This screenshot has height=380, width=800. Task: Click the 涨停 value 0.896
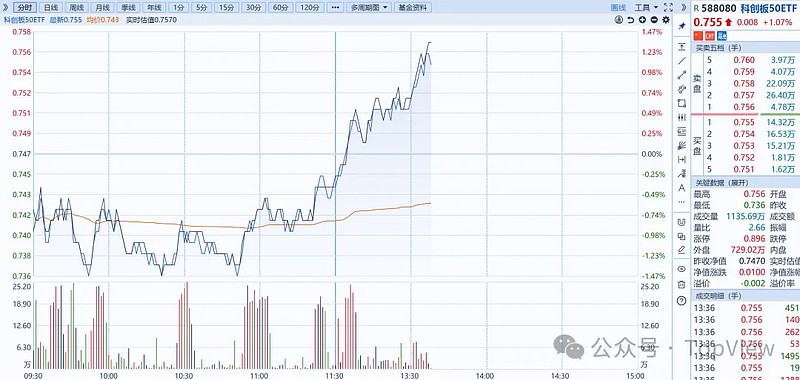(x=754, y=239)
